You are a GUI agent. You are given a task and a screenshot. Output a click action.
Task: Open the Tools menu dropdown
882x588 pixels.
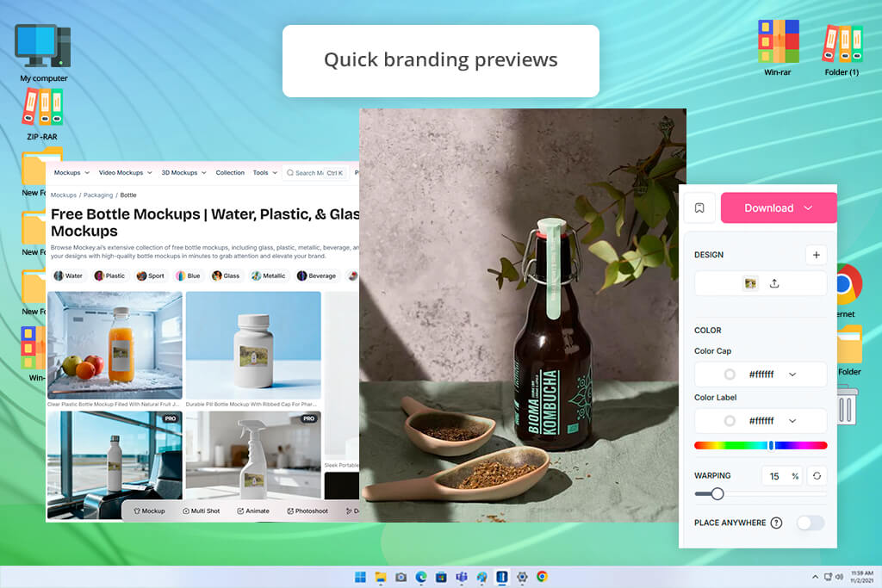tap(265, 172)
